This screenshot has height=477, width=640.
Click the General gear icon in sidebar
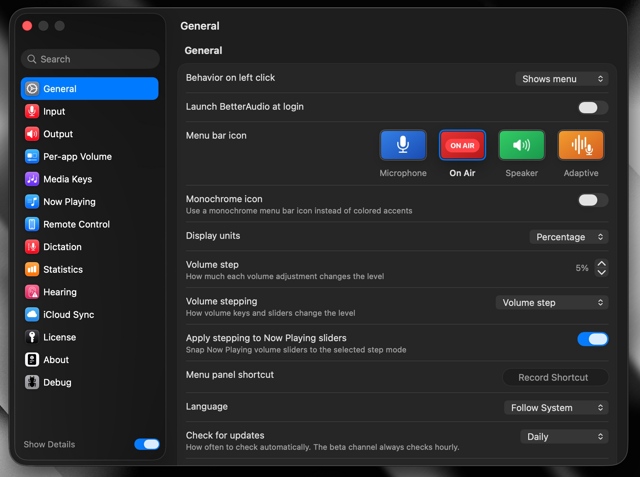(32, 89)
